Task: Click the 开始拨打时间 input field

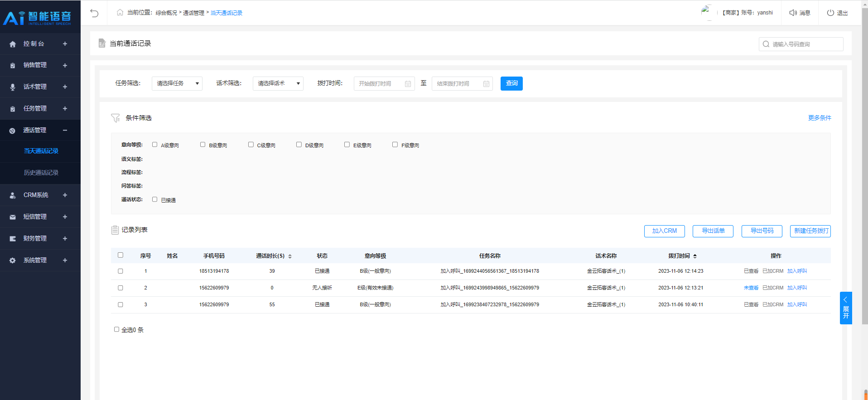Action: pyautogui.click(x=384, y=84)
